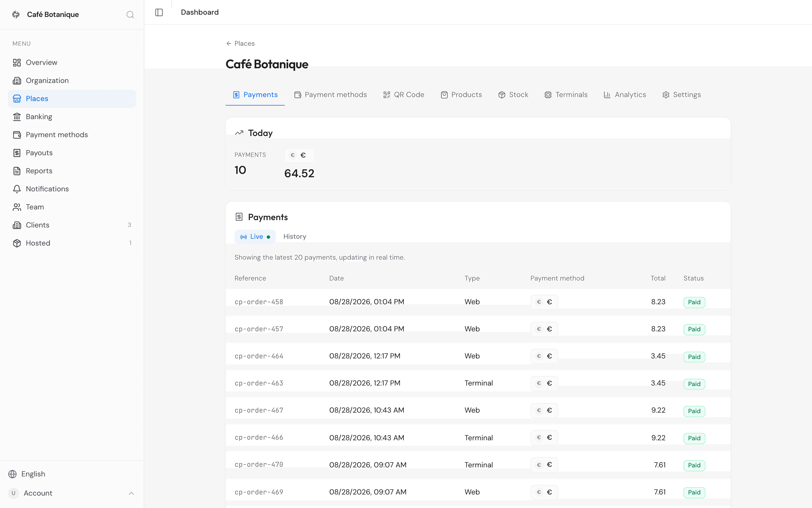812x508 pixels.
Task: Click the Clients building icon
Action: click(x=17, y=225)
